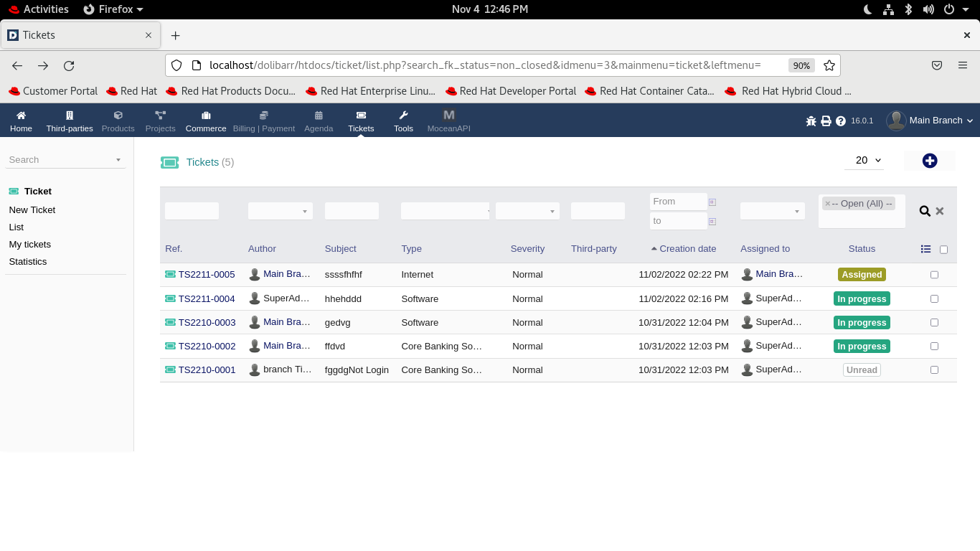Select the checkbox for ticket TS2210-0001
The height and width of the screenshot is (551, 980).
coord(934,370)
